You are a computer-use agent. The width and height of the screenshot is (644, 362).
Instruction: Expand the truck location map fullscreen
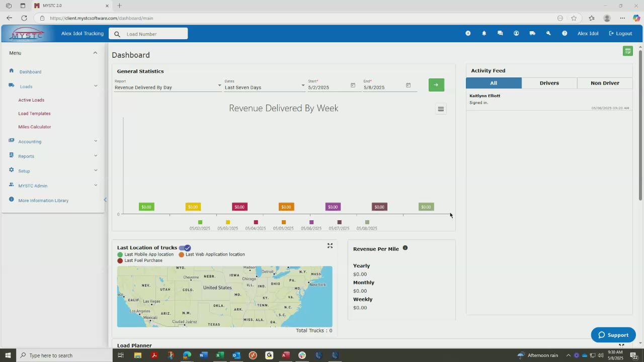(x=330, y=246)
